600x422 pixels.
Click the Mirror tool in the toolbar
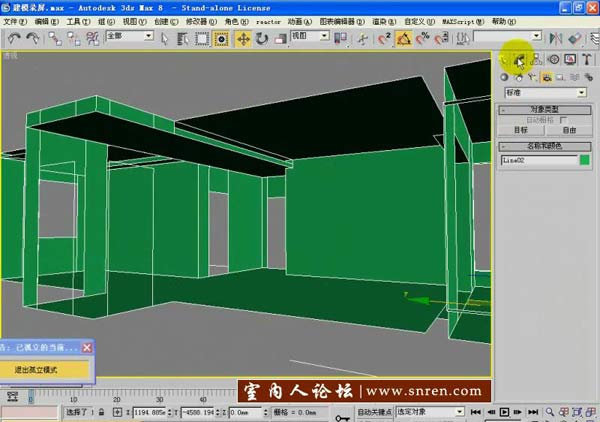coord(556,38)
